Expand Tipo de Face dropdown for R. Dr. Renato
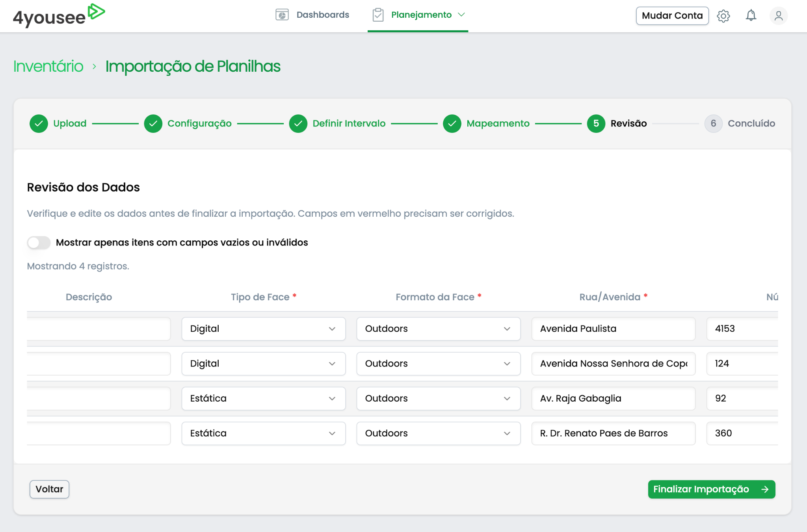 (x=263, y=433)
